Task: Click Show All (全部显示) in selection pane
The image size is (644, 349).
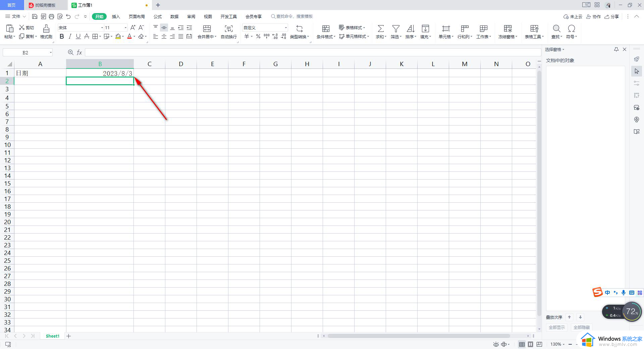Action: pyautogui.click(x=557, y=327)
